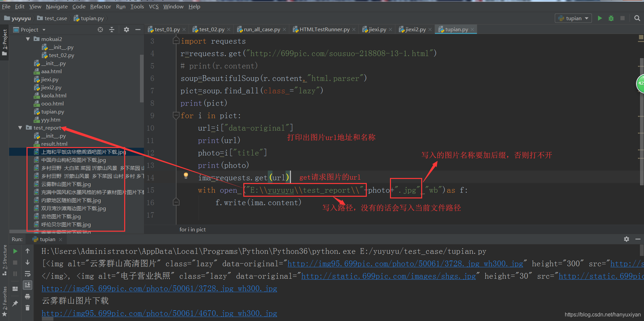Click the stop square in the top toolbar
This screenshot has width=644, height=321.
click(x=623, y=18)
